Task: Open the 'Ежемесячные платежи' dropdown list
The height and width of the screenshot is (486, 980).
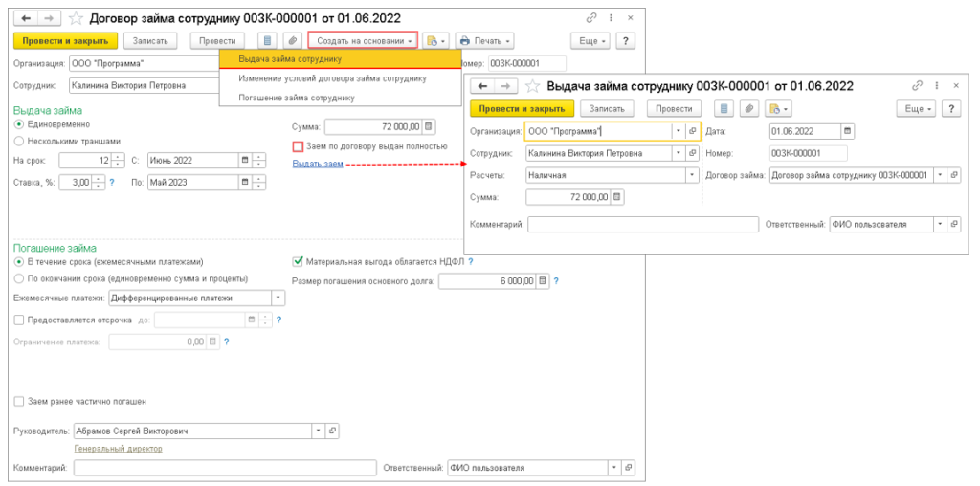Action: (278, 298)
